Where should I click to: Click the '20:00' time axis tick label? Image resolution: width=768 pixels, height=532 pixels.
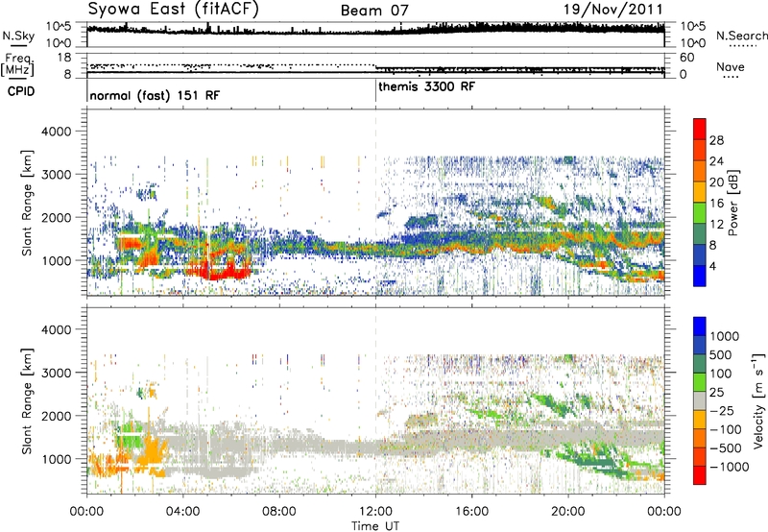pyautogui.click(x=568, y=512)
